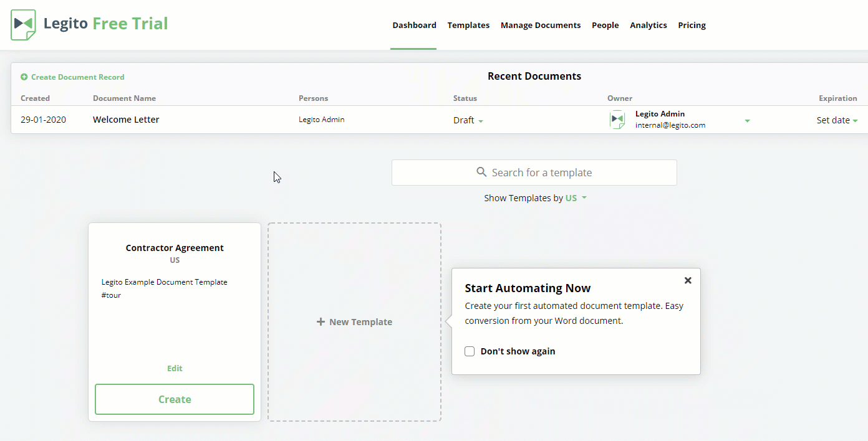Image resolution: width=868 pixels, height=441 pixels.
Task: Click the Legito Admin owner avatar icon
Action: [x=617, y=120]
